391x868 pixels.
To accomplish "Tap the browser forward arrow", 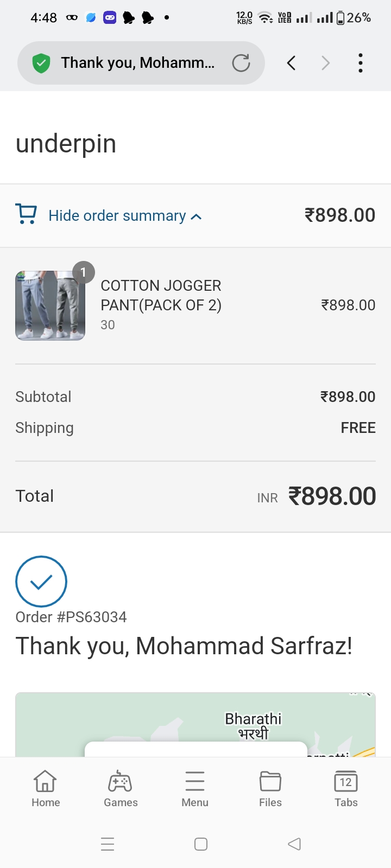I will (x=325, y=63).
